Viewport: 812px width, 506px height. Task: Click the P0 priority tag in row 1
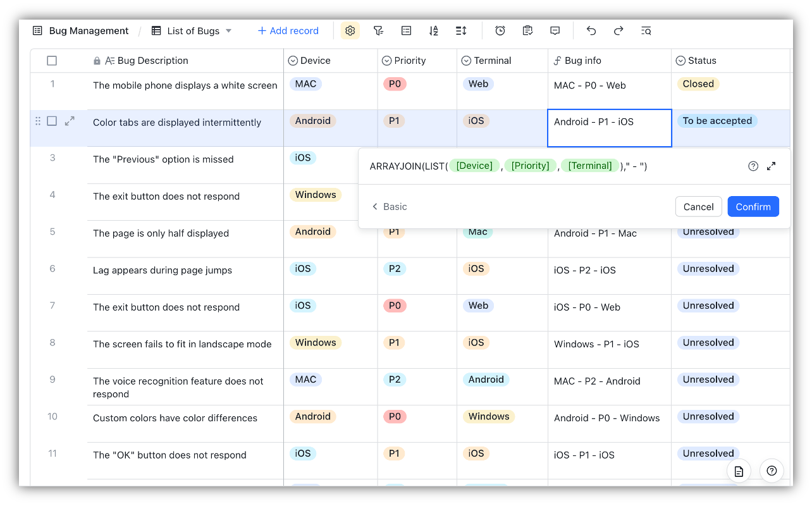pyautogui.click(x=395, y=84)
